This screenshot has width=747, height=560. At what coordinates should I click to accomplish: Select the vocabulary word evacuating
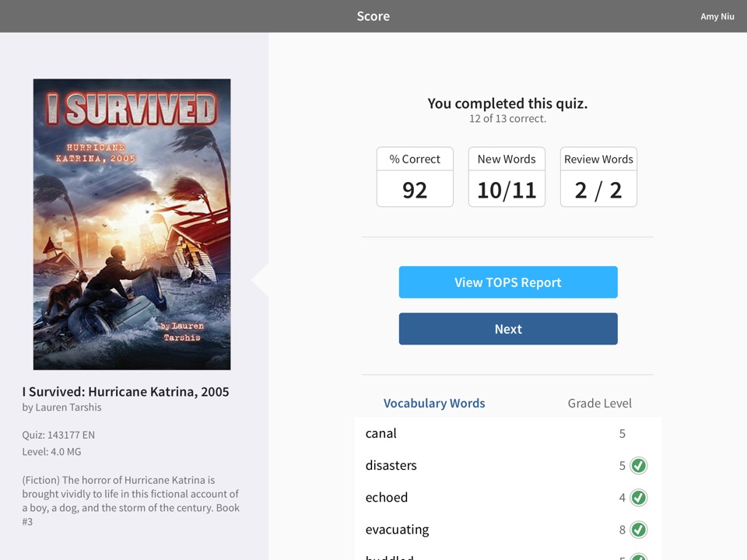tap(397, 530)
